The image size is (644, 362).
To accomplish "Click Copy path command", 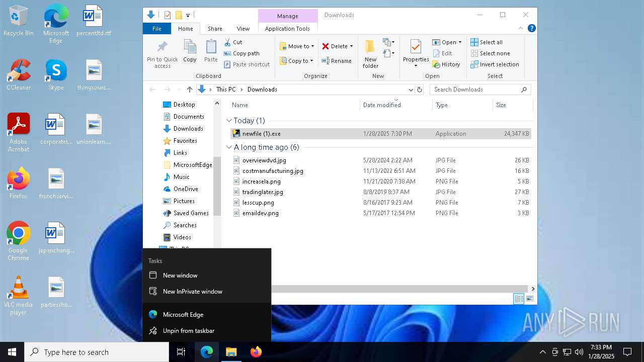I will pyautogui.click(x=242, y=53).
